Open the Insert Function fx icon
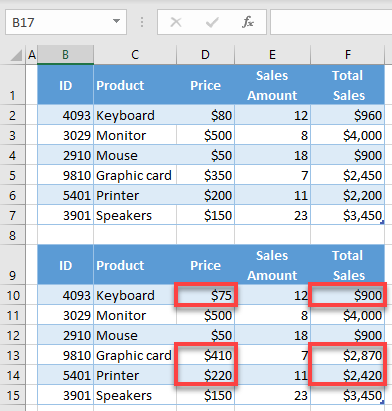 (248, 22)
